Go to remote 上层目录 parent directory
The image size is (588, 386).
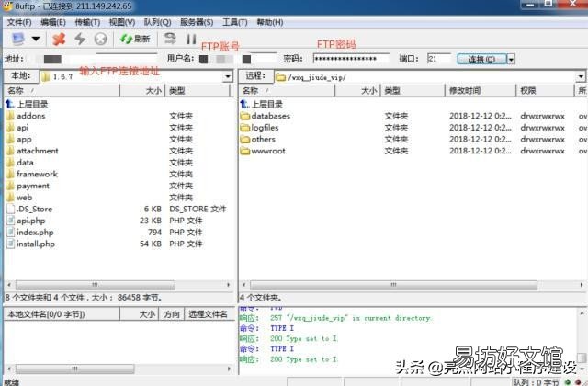pyautogui.click(x=262, y=104)
